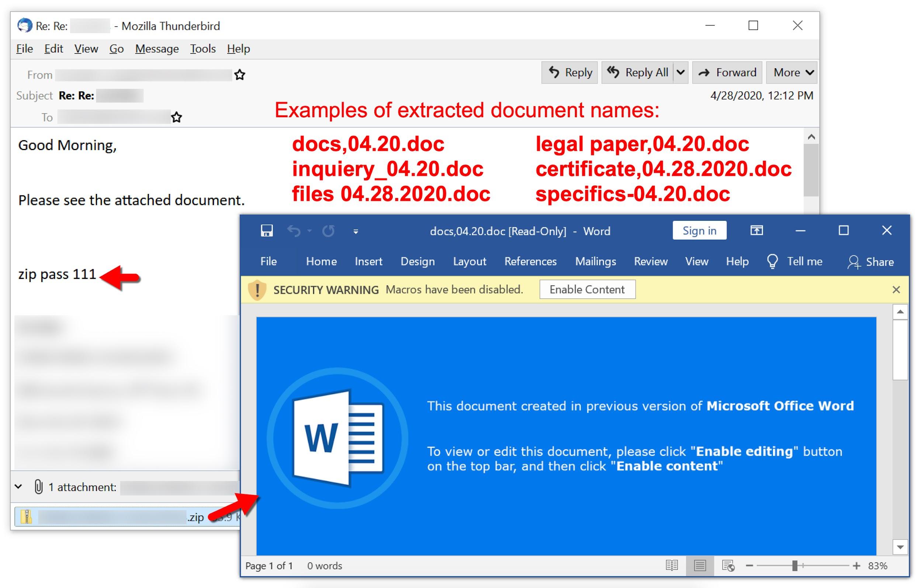Collapse the attachment pane chevron

(x=18, y=487)
